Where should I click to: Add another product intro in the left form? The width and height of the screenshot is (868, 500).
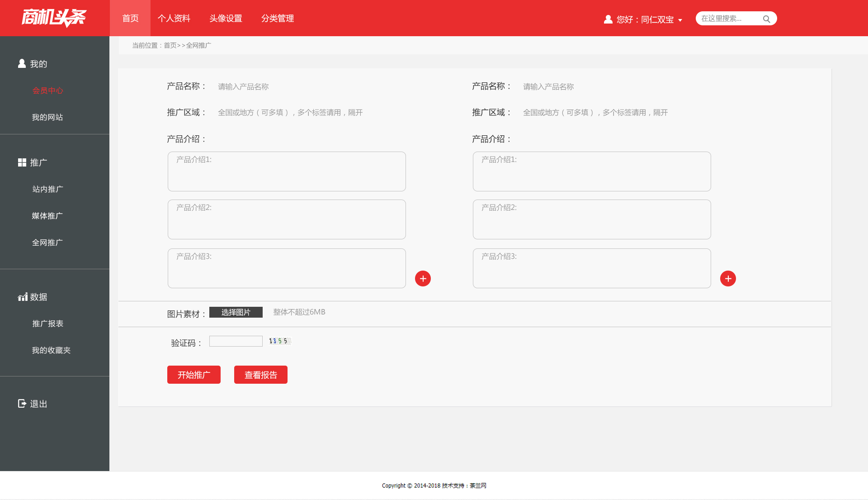pyautogui.click(x=423, y=278)
